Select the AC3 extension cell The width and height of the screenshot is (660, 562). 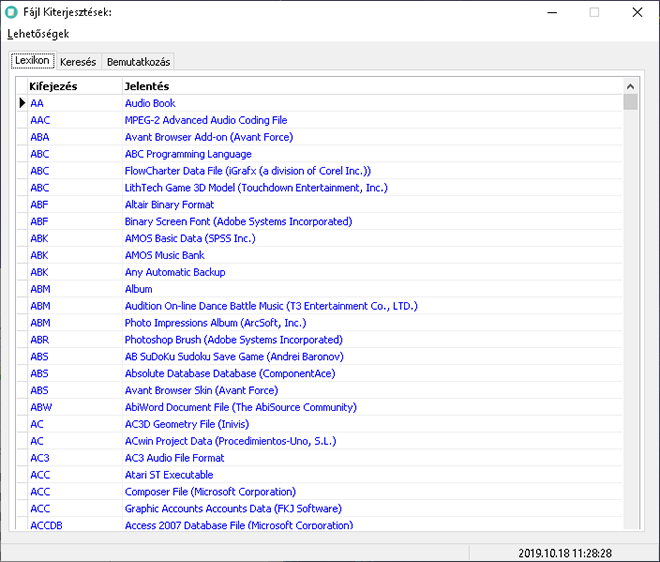[75, 458]
